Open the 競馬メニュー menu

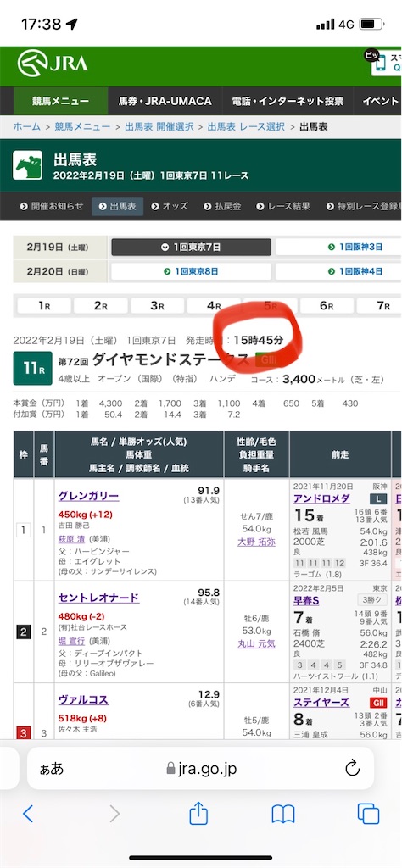point(60,101)
